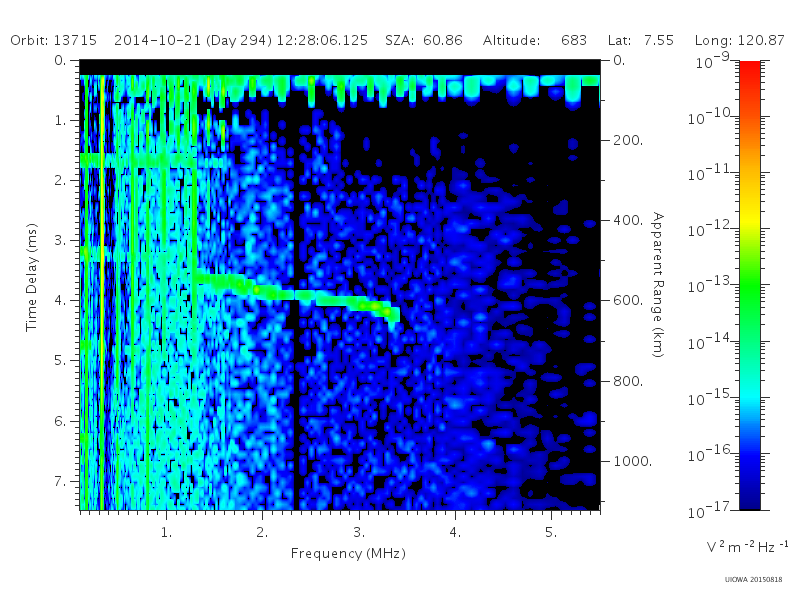Click the '7.' tick on time delay axis
This screenshot has width=800, height=600.
[x=60, y=481]
